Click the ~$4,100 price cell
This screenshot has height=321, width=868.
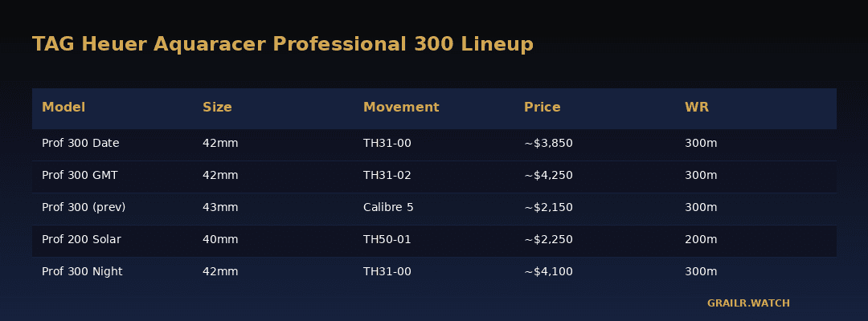[x=548, y=271]
